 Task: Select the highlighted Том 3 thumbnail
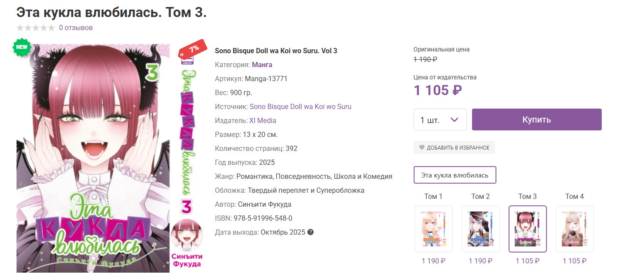tap(527, 229)
